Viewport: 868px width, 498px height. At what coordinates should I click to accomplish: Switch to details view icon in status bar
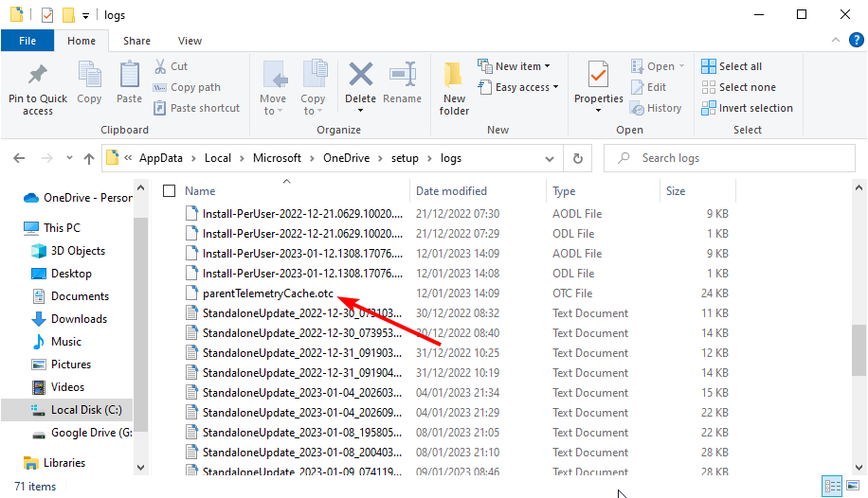click(833, 487)
